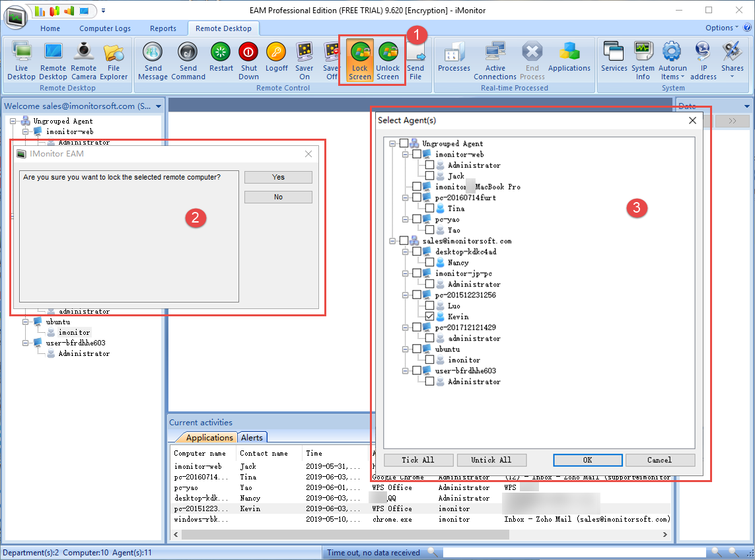Screen dimensions: 755x560
Task: Select the Applications activity tab
Action: pos(209,437)
